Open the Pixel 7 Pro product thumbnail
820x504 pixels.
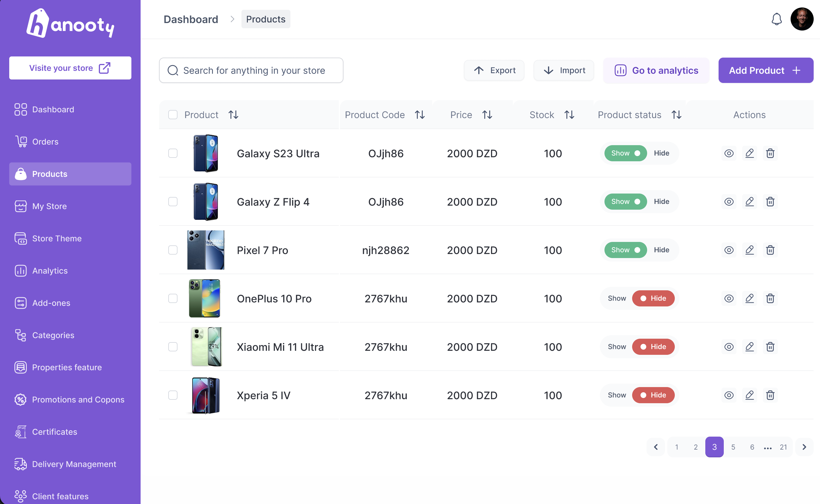(206, 250)
